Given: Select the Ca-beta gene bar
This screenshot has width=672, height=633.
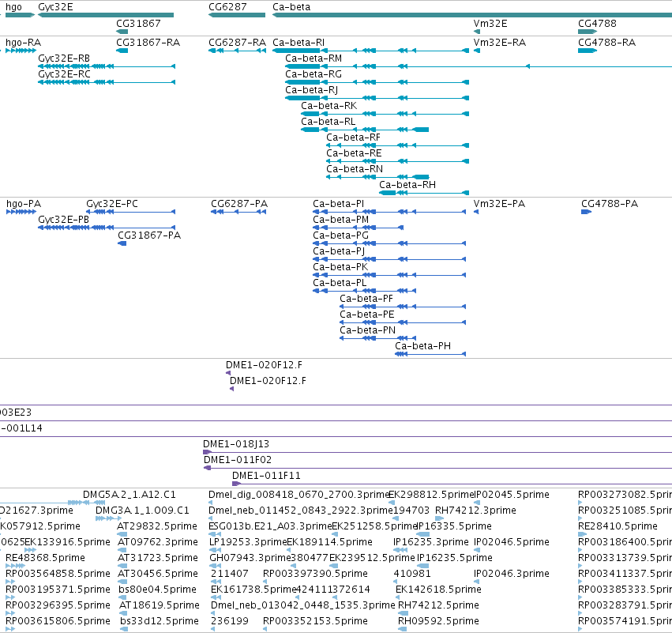Looking at the screenshot, I should pyautogui.click(x=472, y=15).
